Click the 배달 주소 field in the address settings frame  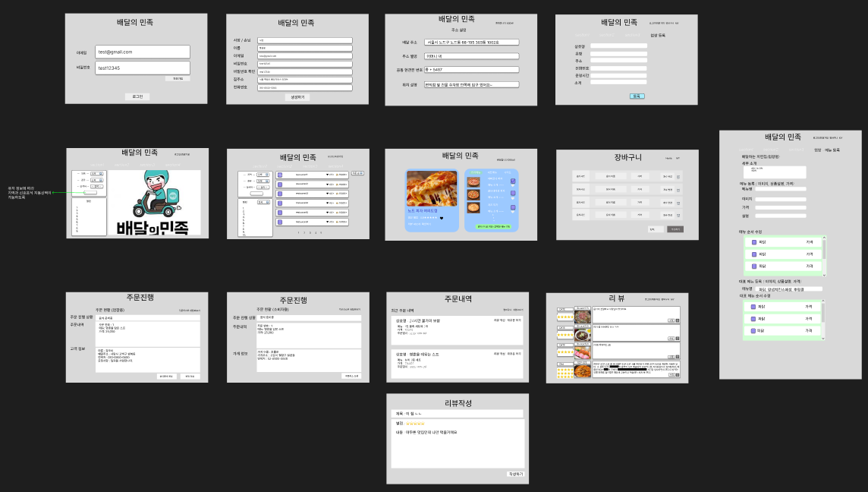click(x=472, y=42)
